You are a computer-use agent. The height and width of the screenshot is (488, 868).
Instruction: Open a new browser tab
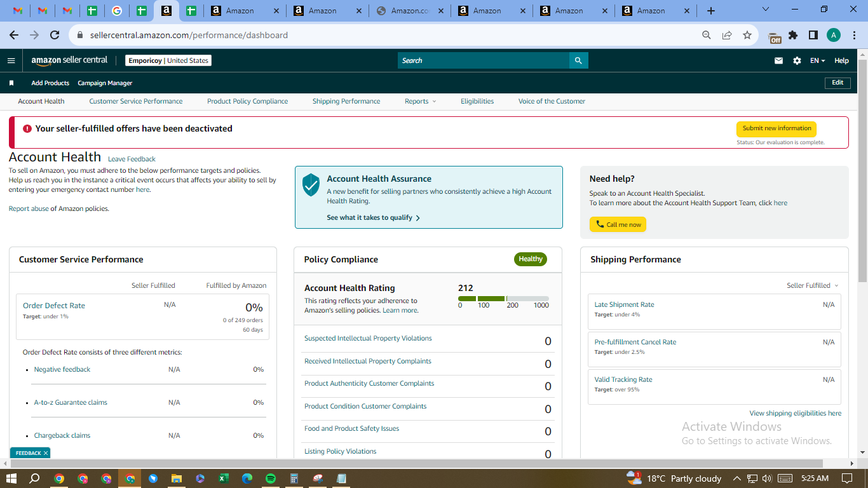pyautogui.click(x=711, y=11)
